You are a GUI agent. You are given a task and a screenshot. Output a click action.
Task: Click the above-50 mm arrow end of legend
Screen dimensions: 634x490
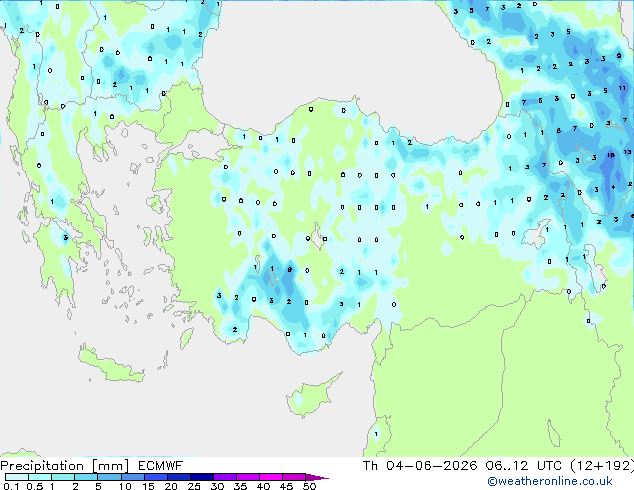click(x=317, y=477)
